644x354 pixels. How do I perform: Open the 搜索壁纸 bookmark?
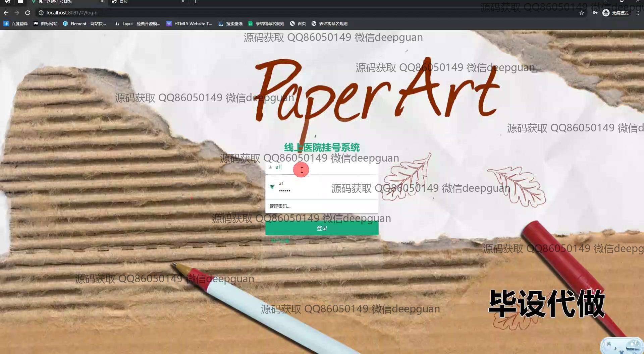230,23
